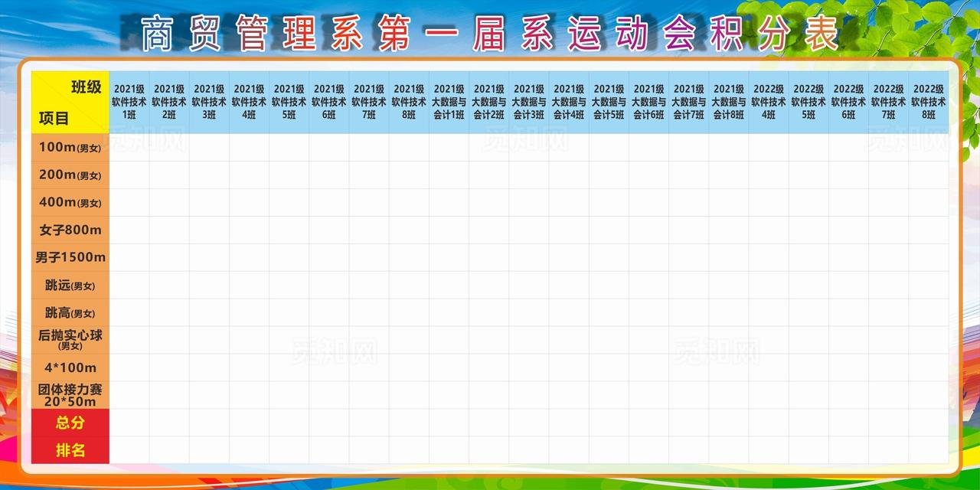
Task: Click the 200m(男女) row label
Action: 70,174
